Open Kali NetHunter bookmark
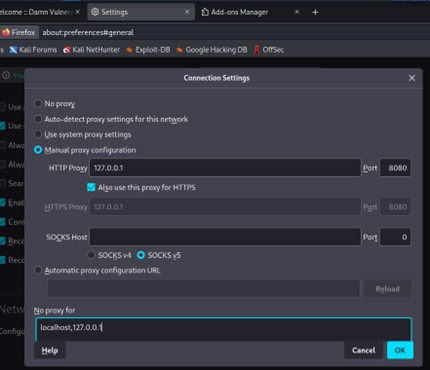430x370 pixels. [91, 50]
